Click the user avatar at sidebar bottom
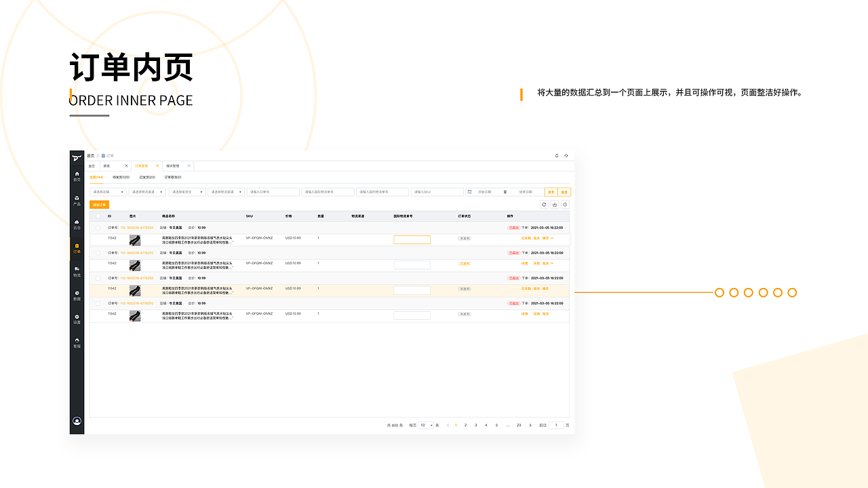This screenshot has width=868, height=488. pyautogui.click(x=77, y=421)
